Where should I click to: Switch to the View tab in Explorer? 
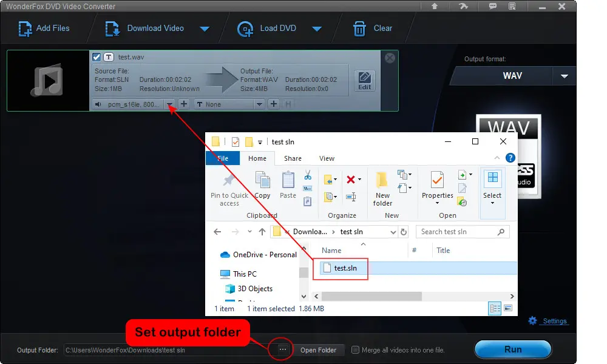coord(327,158)
